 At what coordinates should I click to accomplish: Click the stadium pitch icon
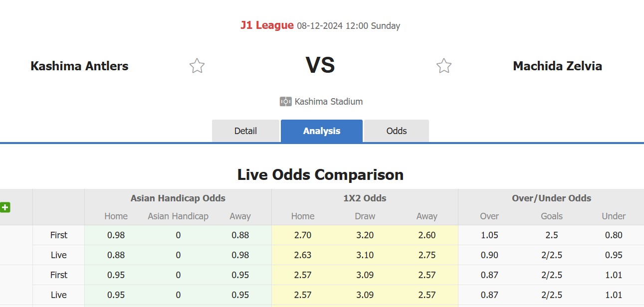[285, 102]
